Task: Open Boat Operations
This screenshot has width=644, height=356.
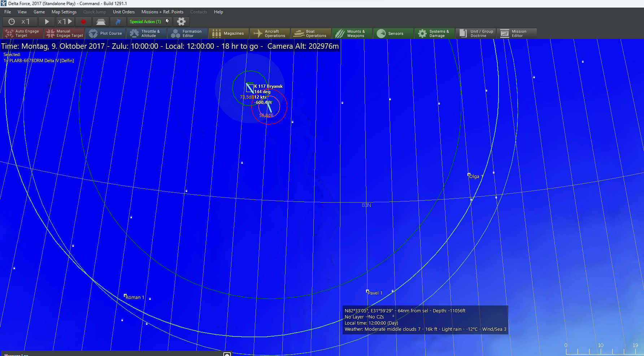Action: coord(311,34)
